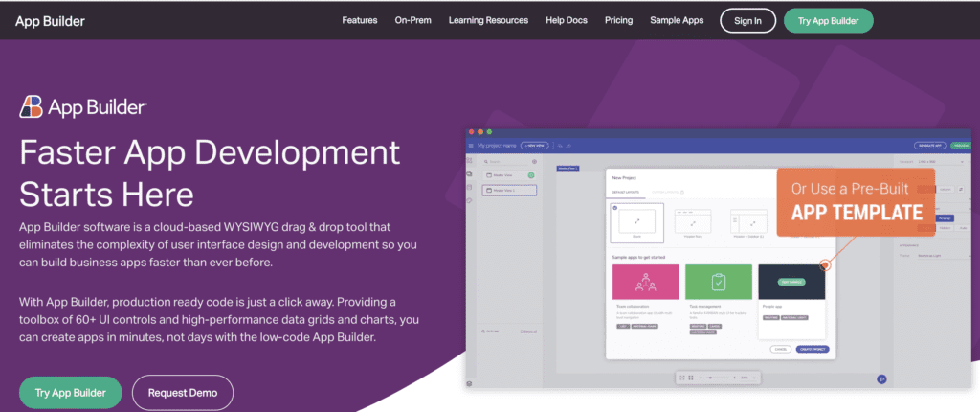This screenshot has width=980, height=412.
Task: Click the green Try App Builder hero button
Action: click(70, 393)
